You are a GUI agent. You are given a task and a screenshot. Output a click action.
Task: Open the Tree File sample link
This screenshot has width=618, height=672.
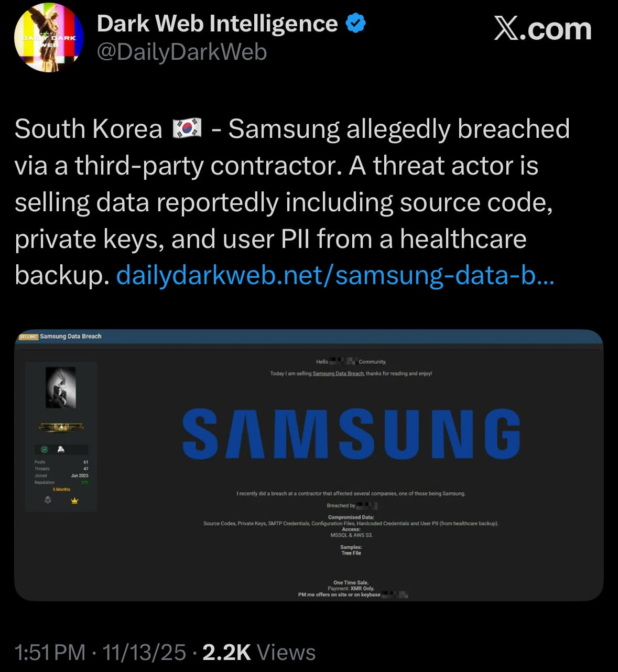(351, 553)
